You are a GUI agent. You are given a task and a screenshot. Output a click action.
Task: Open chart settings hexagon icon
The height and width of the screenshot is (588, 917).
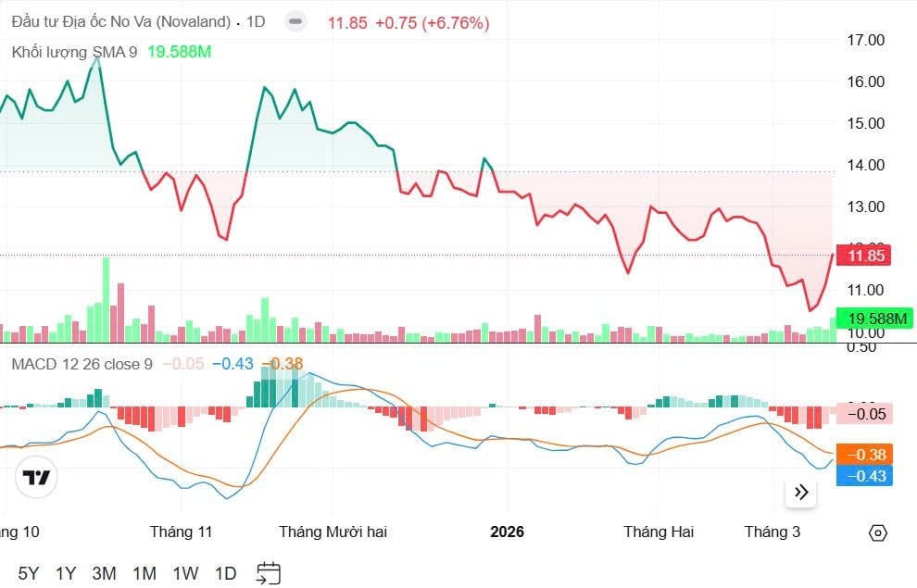[878, 532]
